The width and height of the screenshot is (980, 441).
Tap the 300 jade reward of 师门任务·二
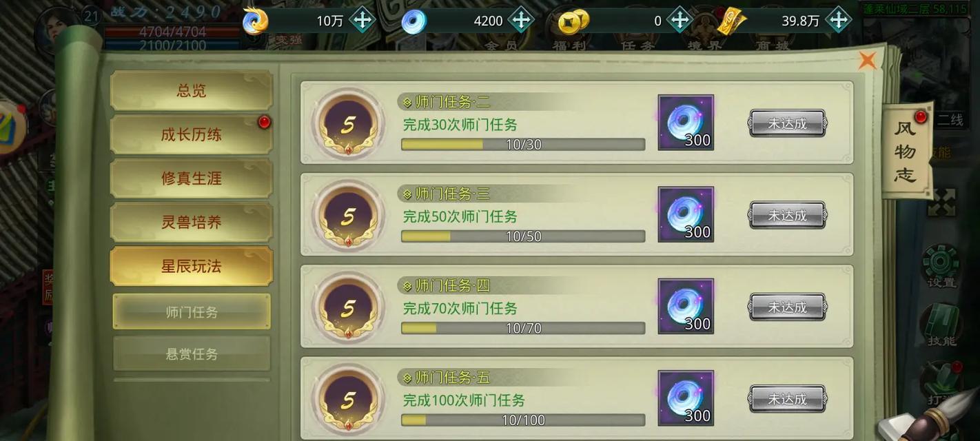pos(686,123)
